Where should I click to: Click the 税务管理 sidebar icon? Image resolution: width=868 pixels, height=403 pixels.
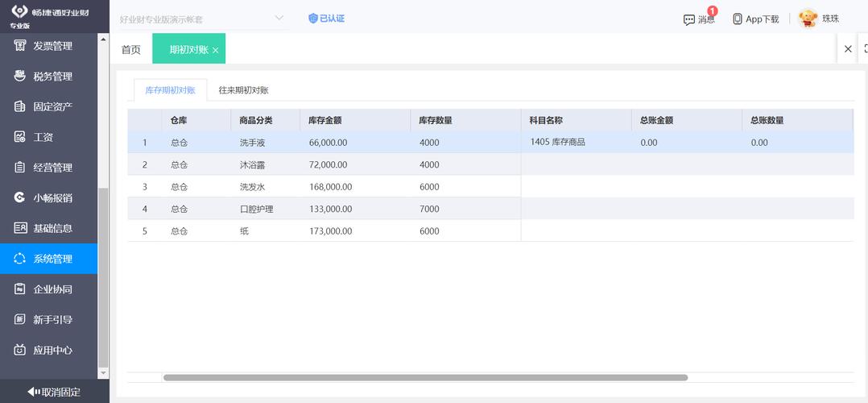pyautogui.click(x=20, y=76)
